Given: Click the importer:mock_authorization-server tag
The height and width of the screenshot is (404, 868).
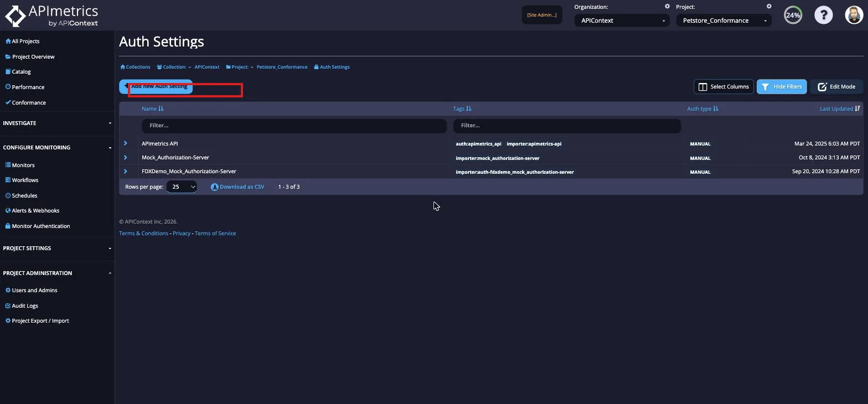Looking at the screenshot, I should (497, 158).
